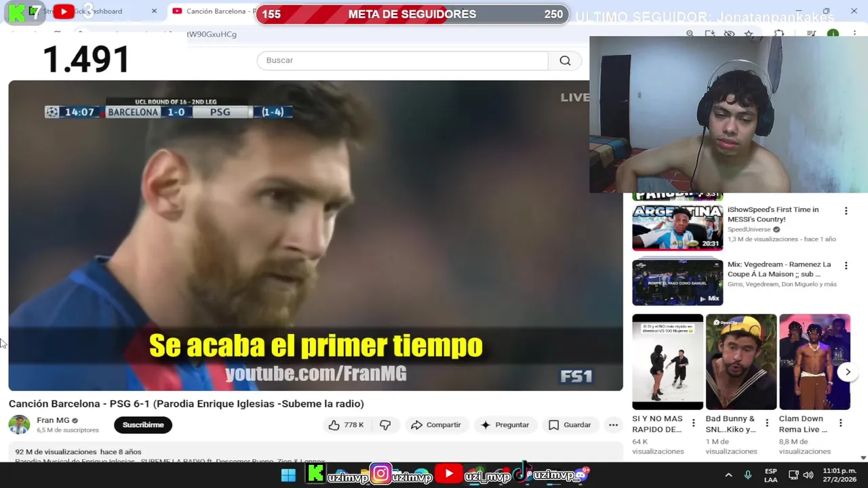This screenshot has height=488, width=868.
Task: Click the 92 M de visualizaciones description text
Action: (x=56, y=451)
